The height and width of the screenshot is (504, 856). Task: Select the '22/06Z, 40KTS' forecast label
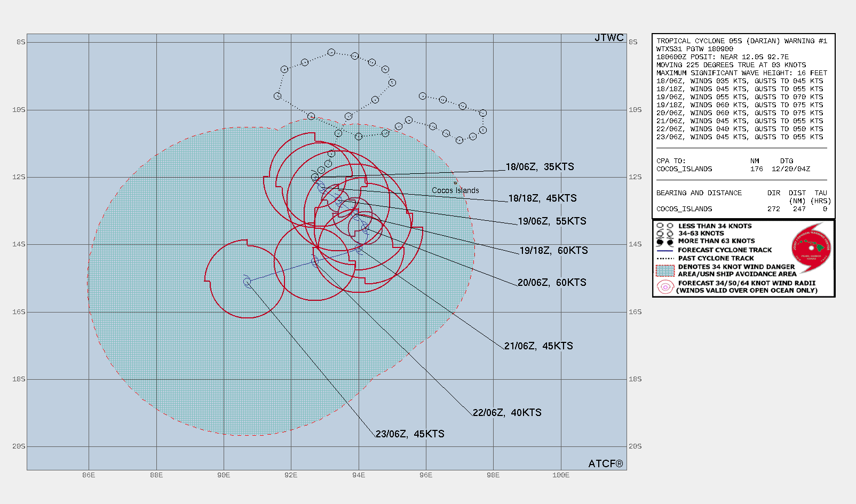click(x=507, y=413)
